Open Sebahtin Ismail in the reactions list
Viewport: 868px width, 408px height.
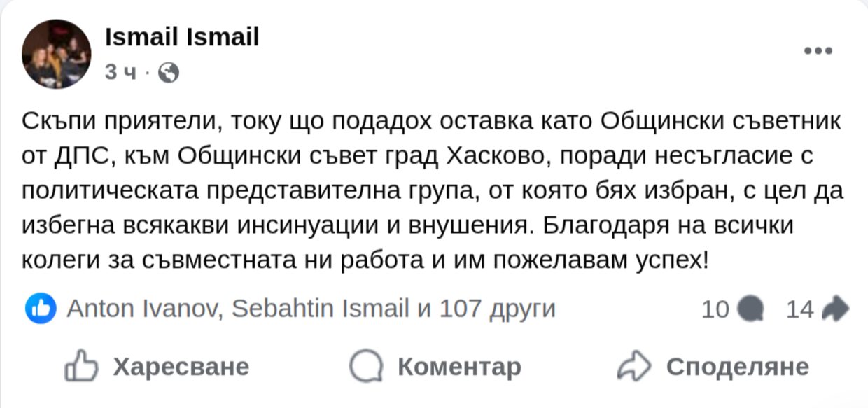(320, 309)
